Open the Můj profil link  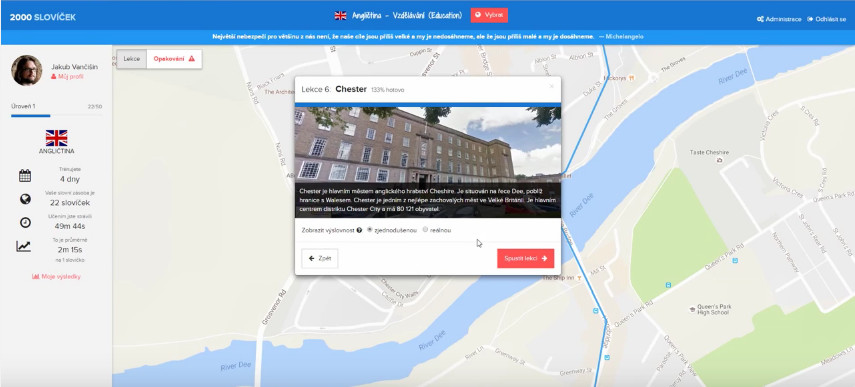67,77
